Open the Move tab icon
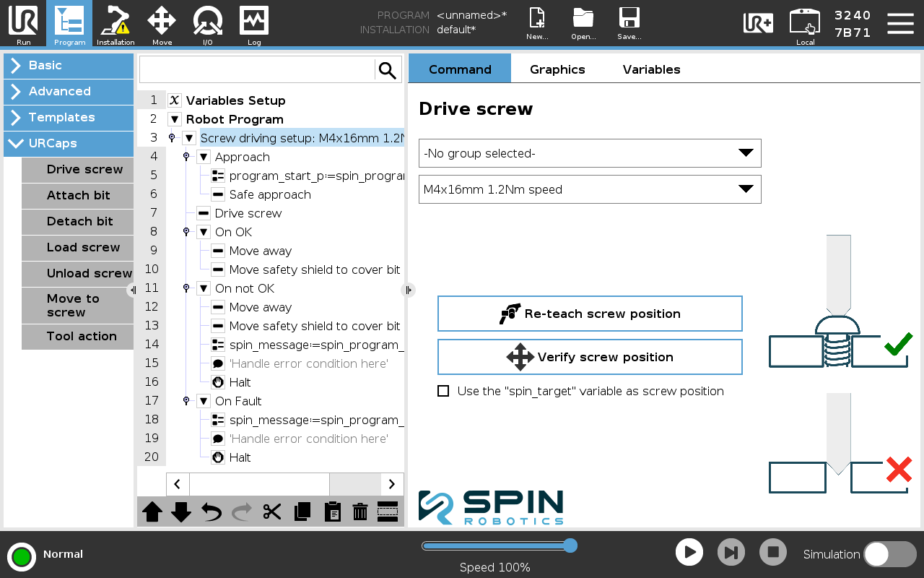 click(162, 23)
